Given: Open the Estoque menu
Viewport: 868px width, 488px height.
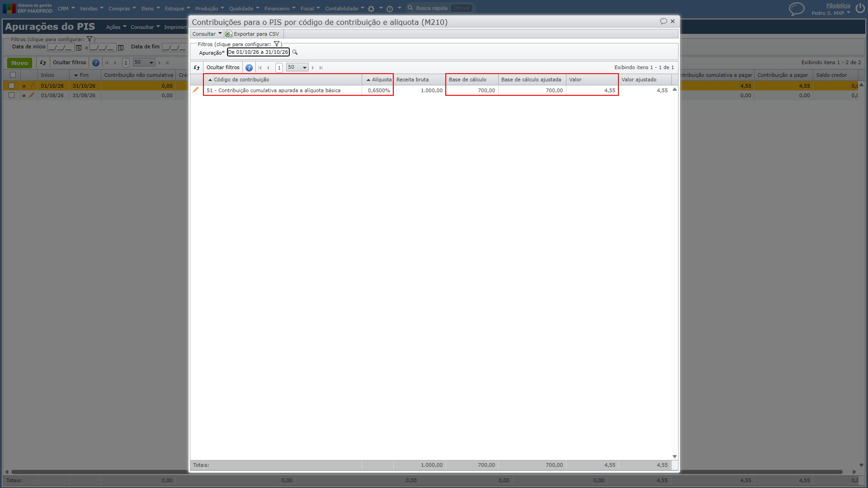Looking at the screenshot, I should [x=177, y=9].
